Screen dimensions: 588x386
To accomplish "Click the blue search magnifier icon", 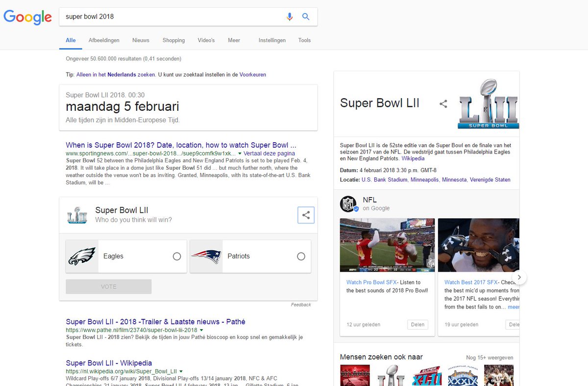I will (x=306, y=16).
